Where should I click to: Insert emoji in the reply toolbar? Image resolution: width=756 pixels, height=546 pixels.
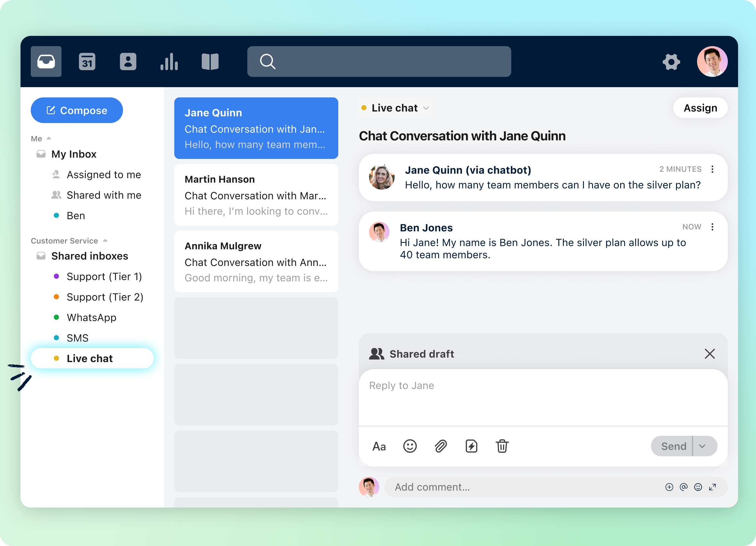(410, 446)
